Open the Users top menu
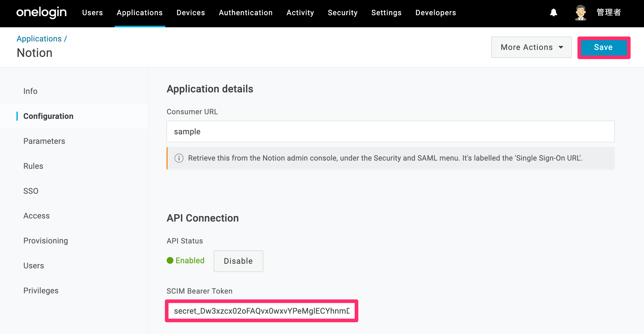 point(92,13)
